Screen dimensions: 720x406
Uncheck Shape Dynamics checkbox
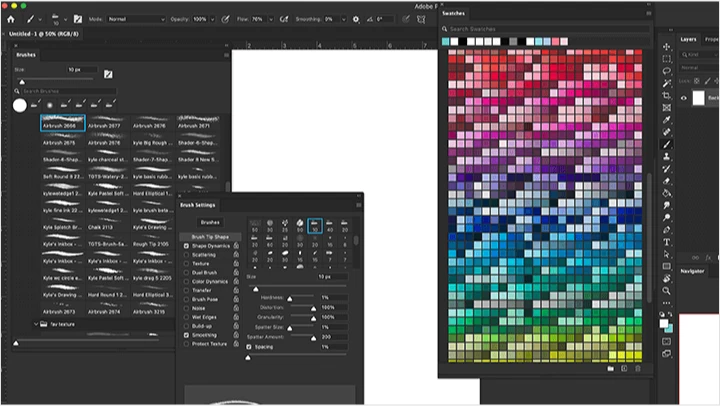pos(186,246)
